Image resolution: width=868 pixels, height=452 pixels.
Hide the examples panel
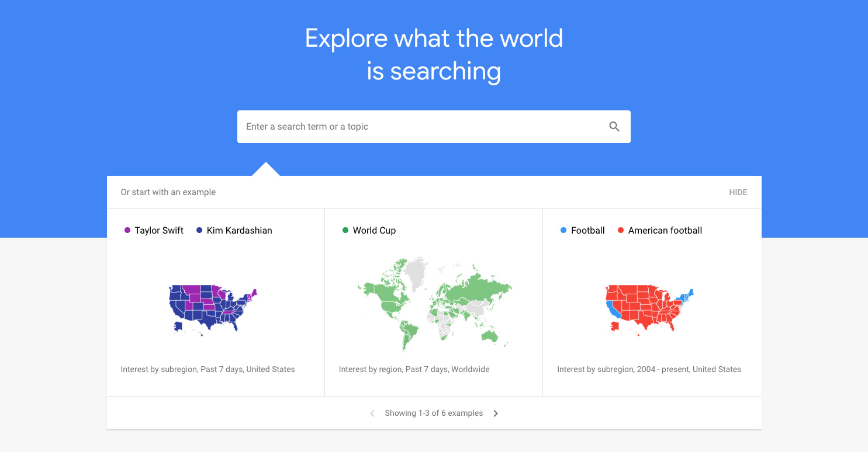click(x=738, y=192)
